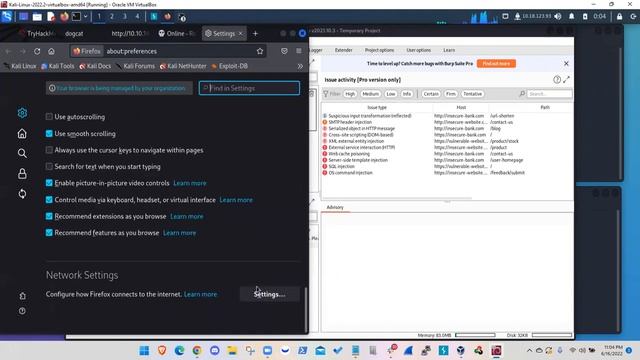The width and height of the screenshot is (640, 360).
Task: Open Burp User options tab
Action: 418,50
